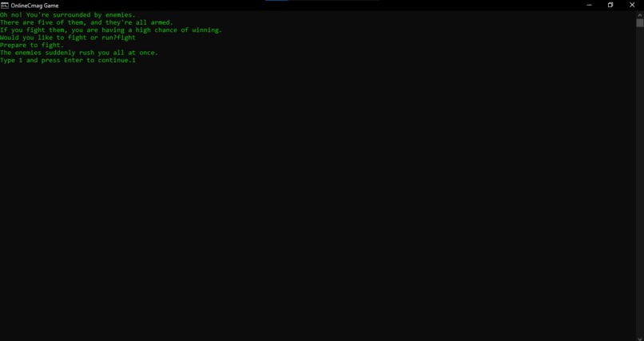Click the console app icon in title bar
This screenshot has height=341, width=644.
(5, 6)
